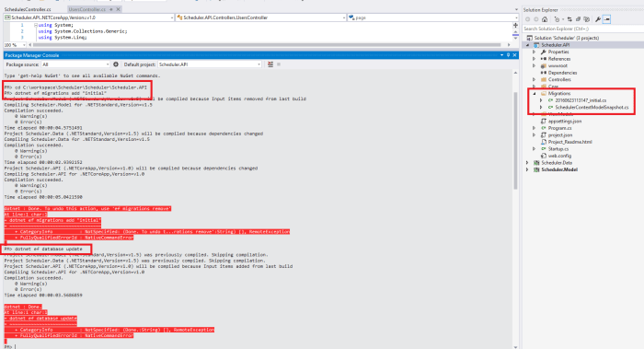The width and height of the screenshot is (644, 349).
Task: Expand the References node
Action: (534, 59)
